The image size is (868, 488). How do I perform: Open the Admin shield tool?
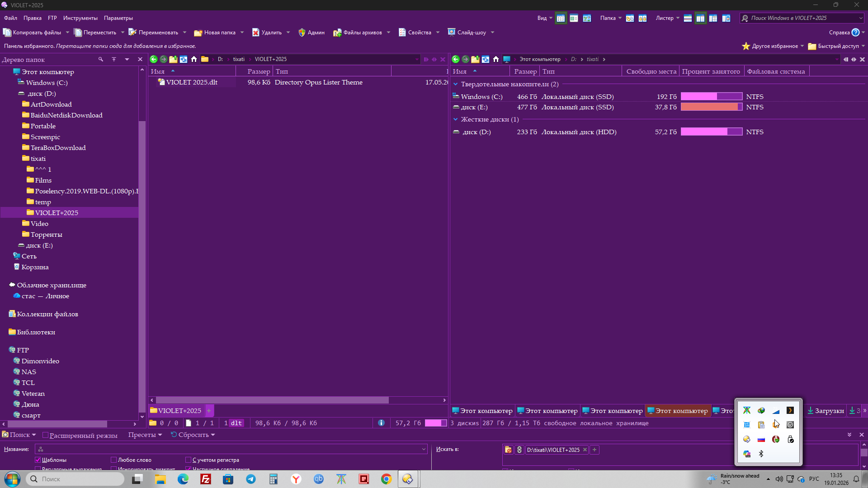(311, 33)
